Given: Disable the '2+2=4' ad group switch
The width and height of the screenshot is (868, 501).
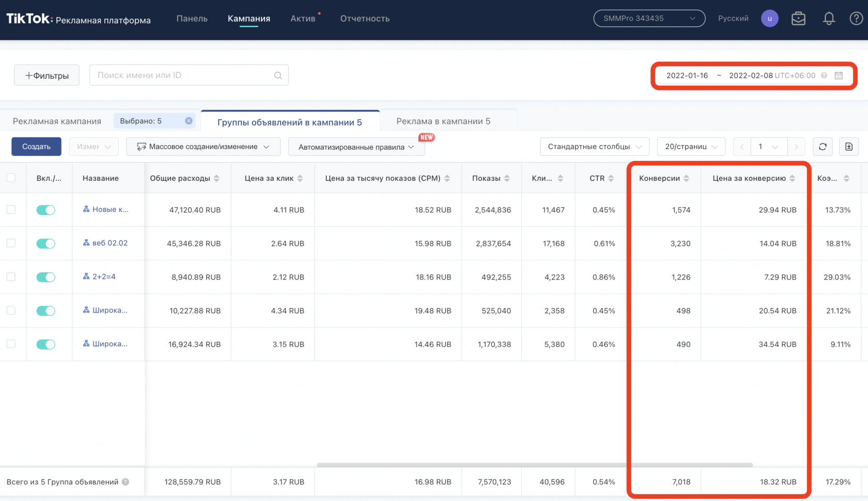Looking at the screenshot, I should tap(45, 277).
